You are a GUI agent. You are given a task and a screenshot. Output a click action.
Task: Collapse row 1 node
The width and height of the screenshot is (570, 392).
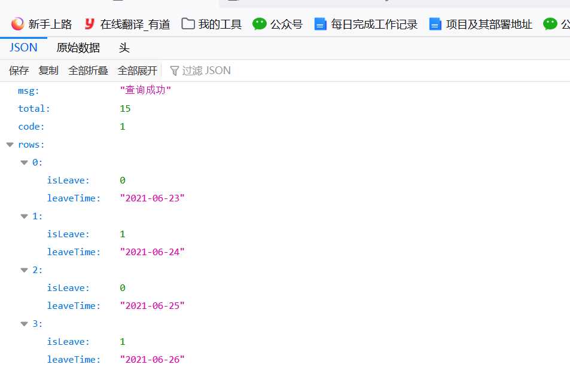25,216
